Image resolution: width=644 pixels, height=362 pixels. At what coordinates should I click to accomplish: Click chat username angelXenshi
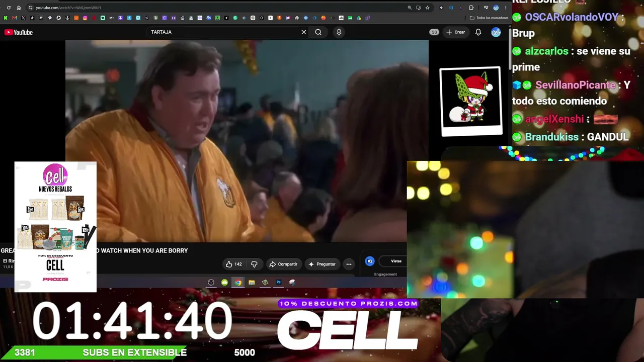pyautogui.click(x=554, y=119)
